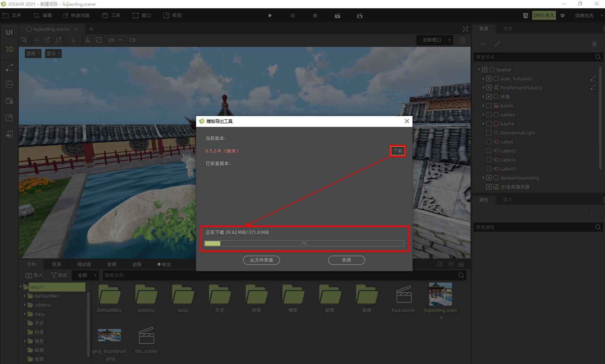Select the arrow selection tool
The height and width of the screenshot is (364, 605).
click(x=24, y=40)
